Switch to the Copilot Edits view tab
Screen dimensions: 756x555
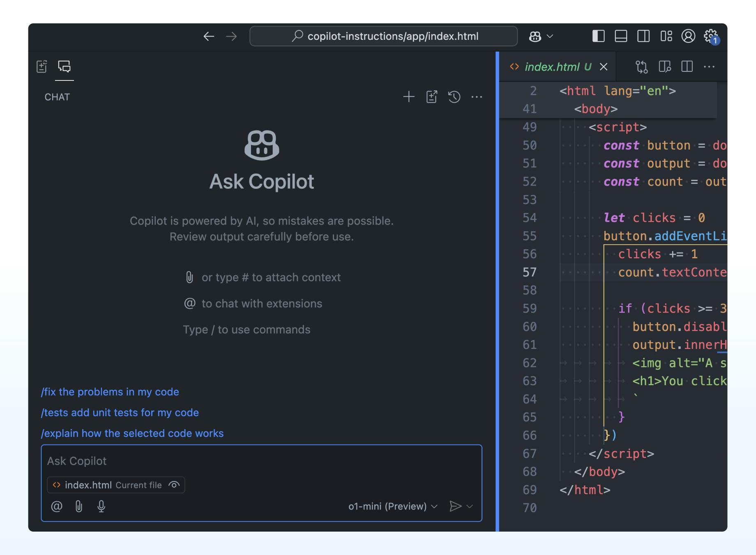click(42, 67)
